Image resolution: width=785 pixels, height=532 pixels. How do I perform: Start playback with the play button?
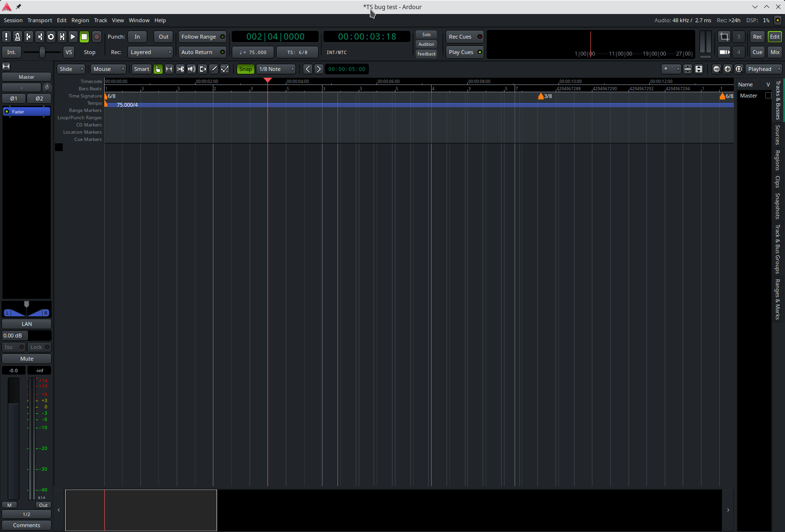pyautogui.click(x=73, y=37)
